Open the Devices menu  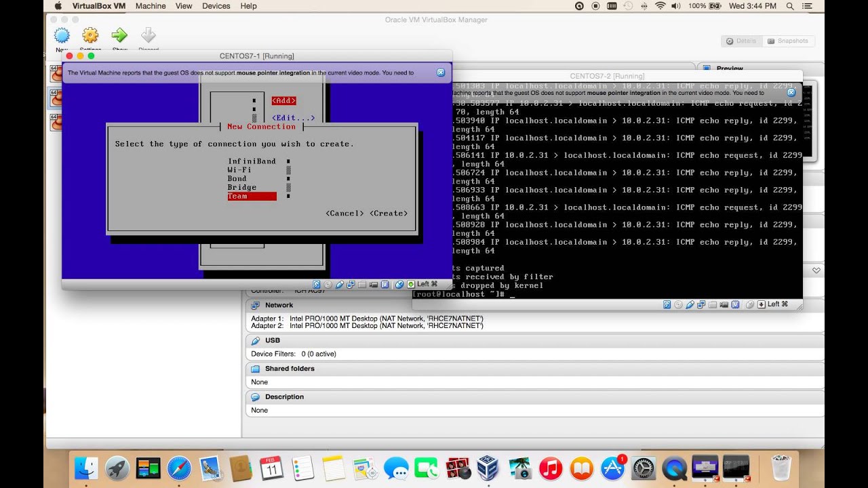(x=216, y=6)
